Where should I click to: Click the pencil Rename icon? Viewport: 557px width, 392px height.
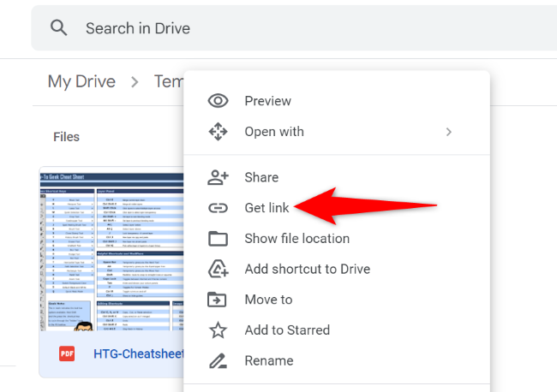point(218,360)
